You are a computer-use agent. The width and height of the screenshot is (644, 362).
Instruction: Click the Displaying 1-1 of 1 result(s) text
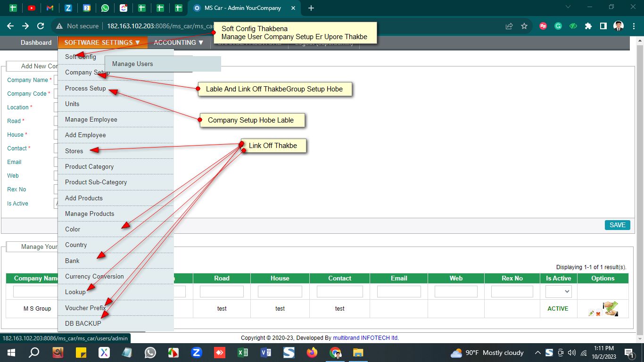point(591,267)
